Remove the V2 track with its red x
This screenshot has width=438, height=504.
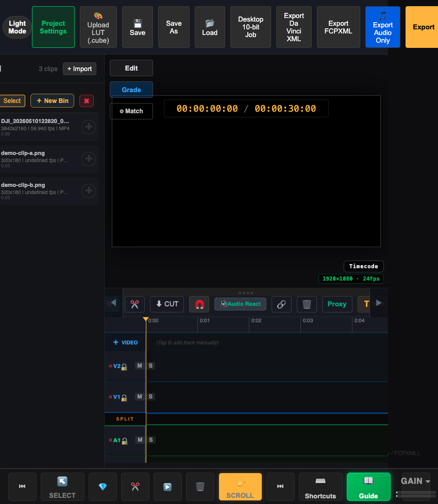110,366
